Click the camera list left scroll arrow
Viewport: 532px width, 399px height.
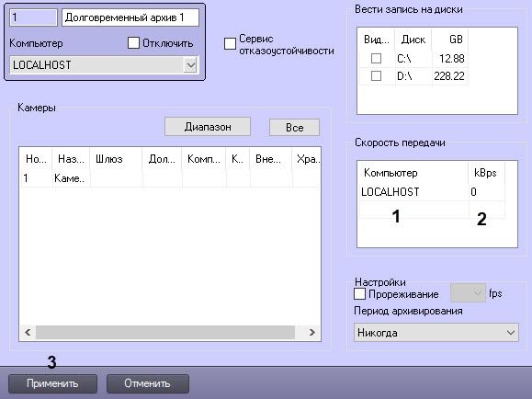click(x=28, y=332)
